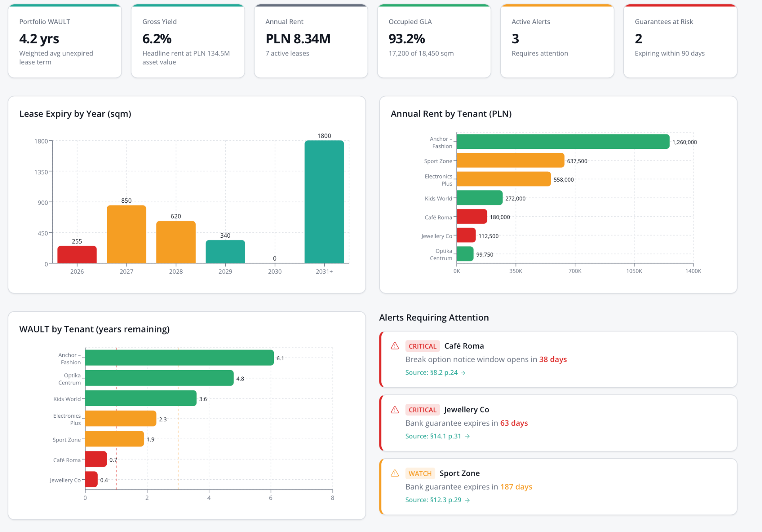The width and height of the screenshot is (762, 532).
Task: Click '7 active leases' text
Action: point(287,54)
